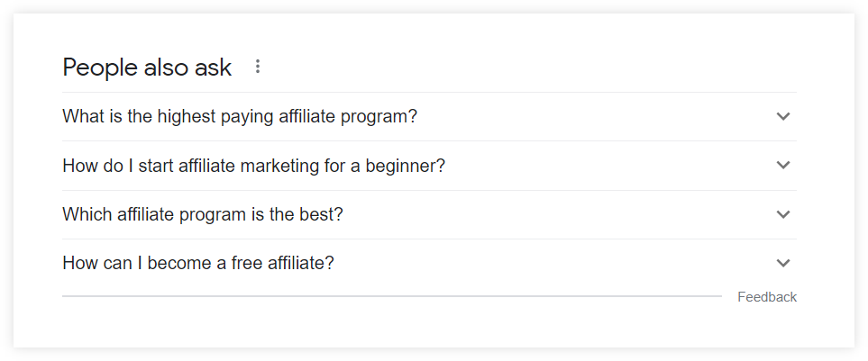Open the three-dot options menu beside heading

[258, 67]
